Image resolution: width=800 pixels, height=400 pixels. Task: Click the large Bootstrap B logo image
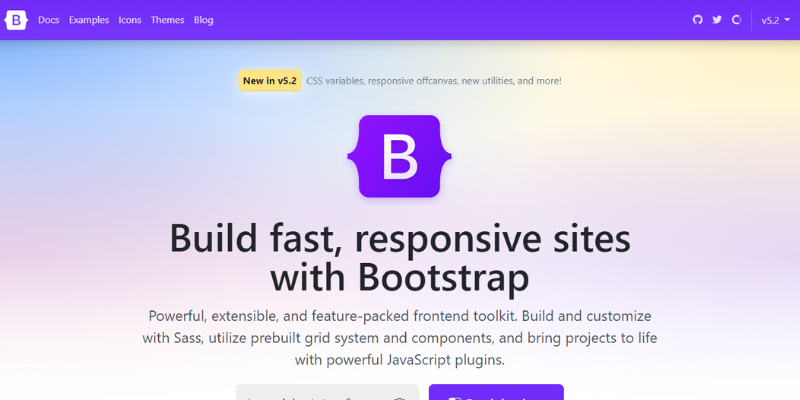pyautogui.click(x=399, y=156)
